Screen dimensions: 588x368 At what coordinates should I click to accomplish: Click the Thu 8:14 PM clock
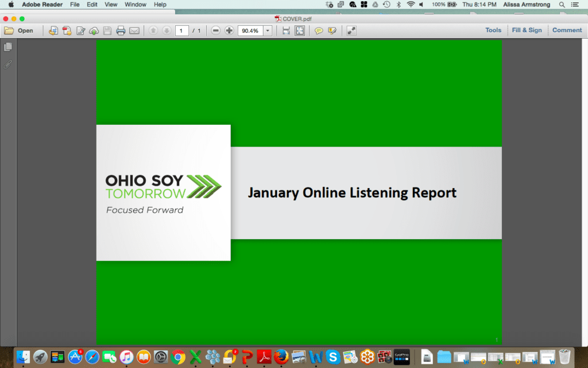point(479,5)
